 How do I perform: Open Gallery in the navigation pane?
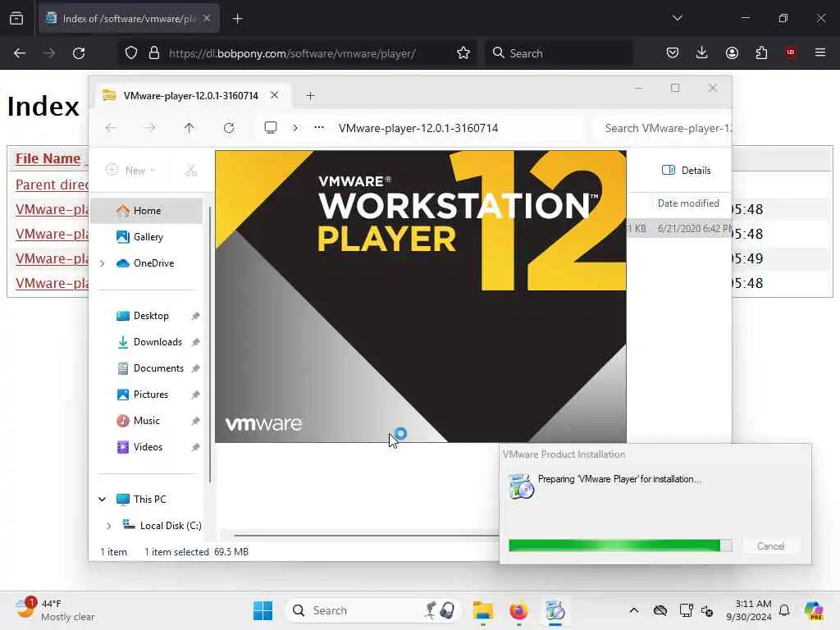[x=148, y=237]
